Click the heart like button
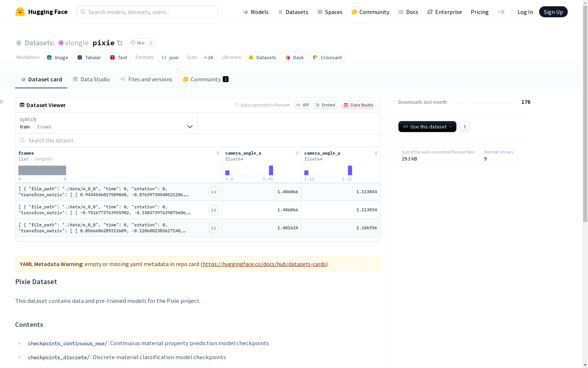The height and width of the screenshot is (368, 588). tap(137, 43)
